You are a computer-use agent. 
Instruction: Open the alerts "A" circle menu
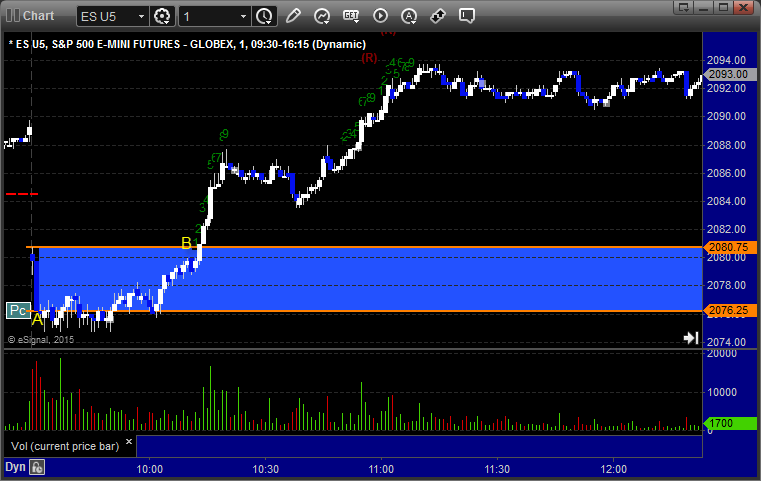coord(409,16)
